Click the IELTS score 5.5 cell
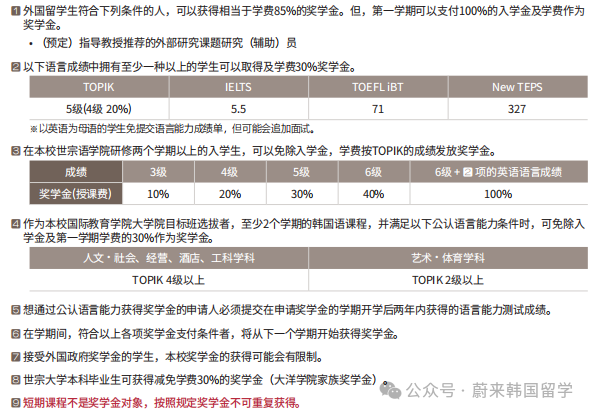Viewport: 592px width, 414px height. (x=238, y=109)
